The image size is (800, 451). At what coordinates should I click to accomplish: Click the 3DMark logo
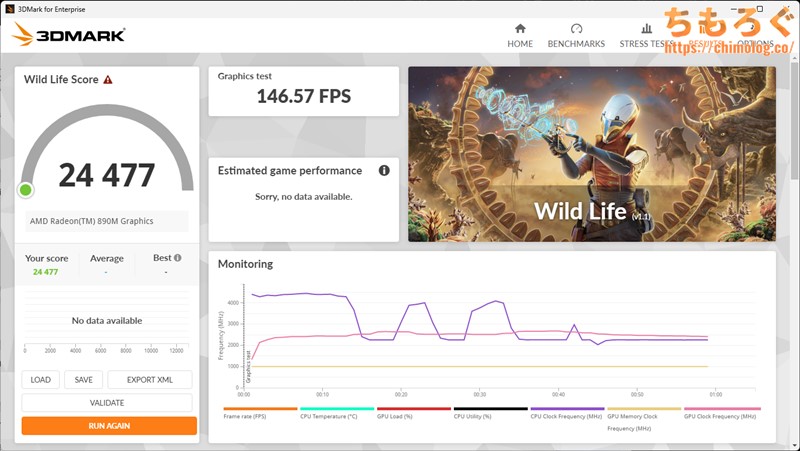coord(68,35)
